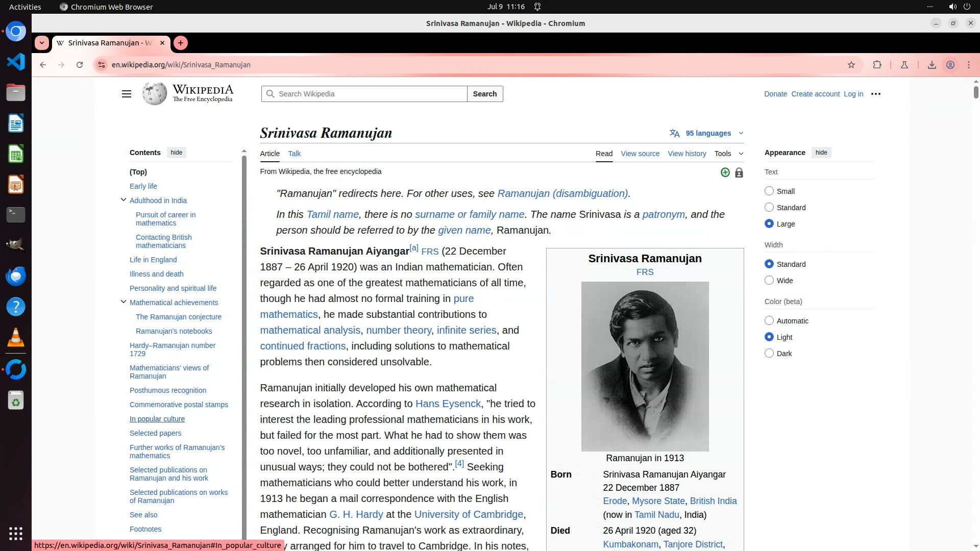
Task: Select the Small text size option
Action: [769, 191]
